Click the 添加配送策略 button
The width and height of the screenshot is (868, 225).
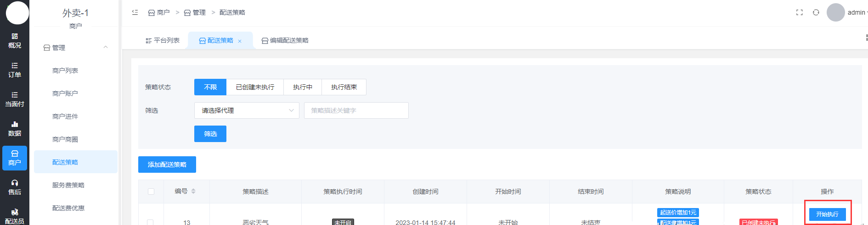[167, 165]
